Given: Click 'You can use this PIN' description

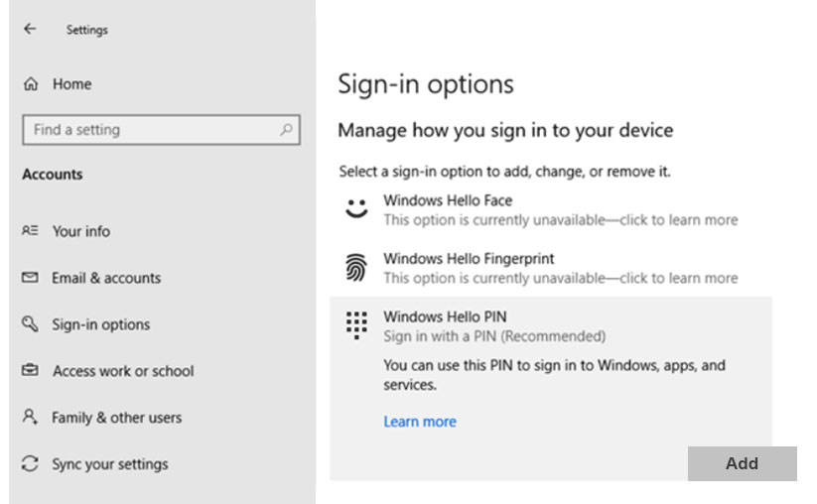Looking at the screenshot, I should point(554,375).
